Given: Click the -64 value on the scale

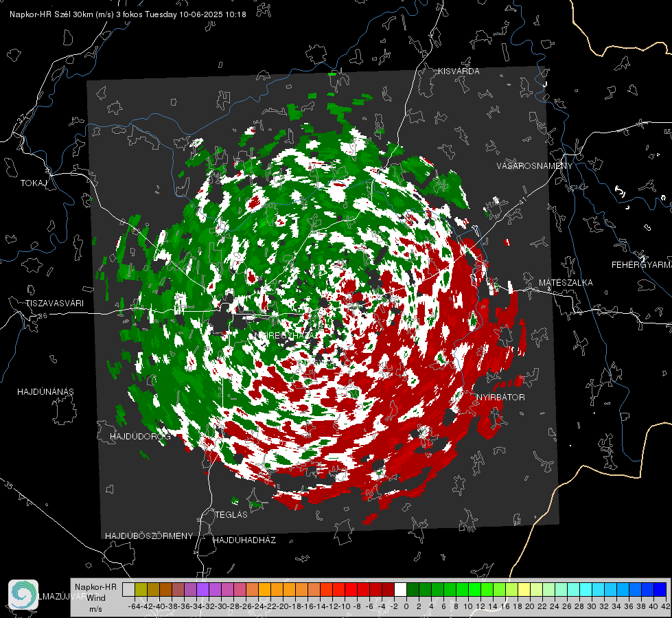Looking at the screenshot, I should tap(134, 606).
